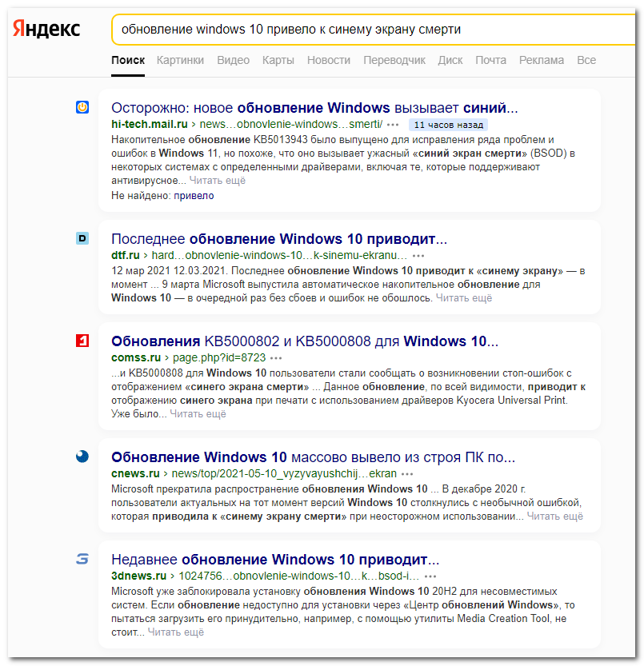The width and height of the screenshot is (644, 666).
Task: Open result 'Недавнее обновление Windows 10 приводит...'
Action: (x=275, y=560)
